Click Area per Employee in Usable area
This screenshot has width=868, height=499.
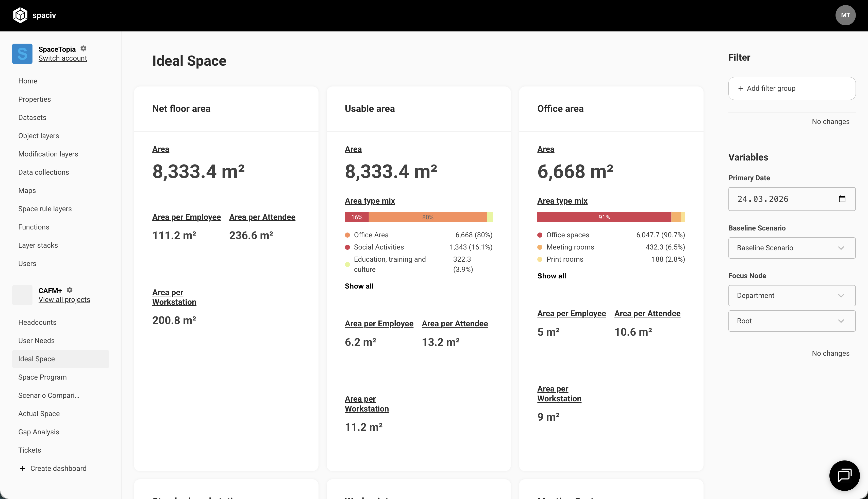[379, 324]
